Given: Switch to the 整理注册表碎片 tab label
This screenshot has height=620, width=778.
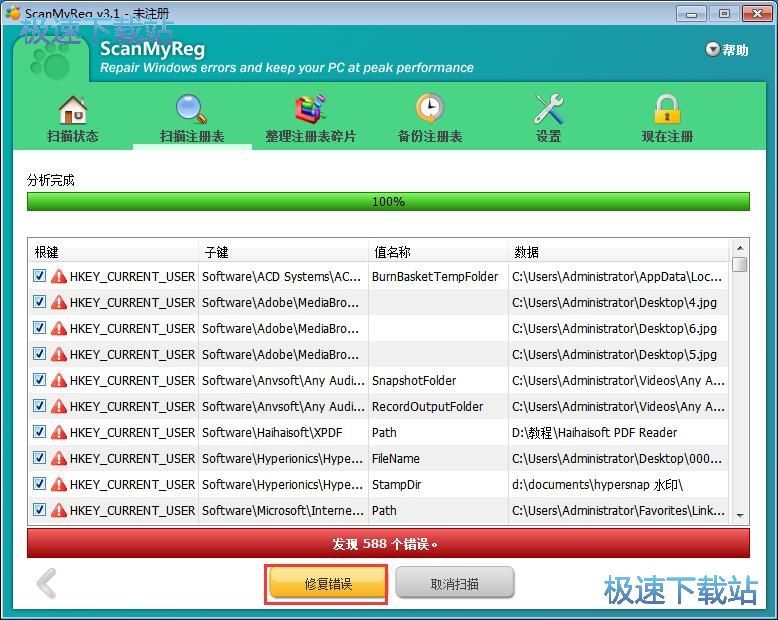Looking at the screenshot, I should pyautogui.click(x=311, y=136).
